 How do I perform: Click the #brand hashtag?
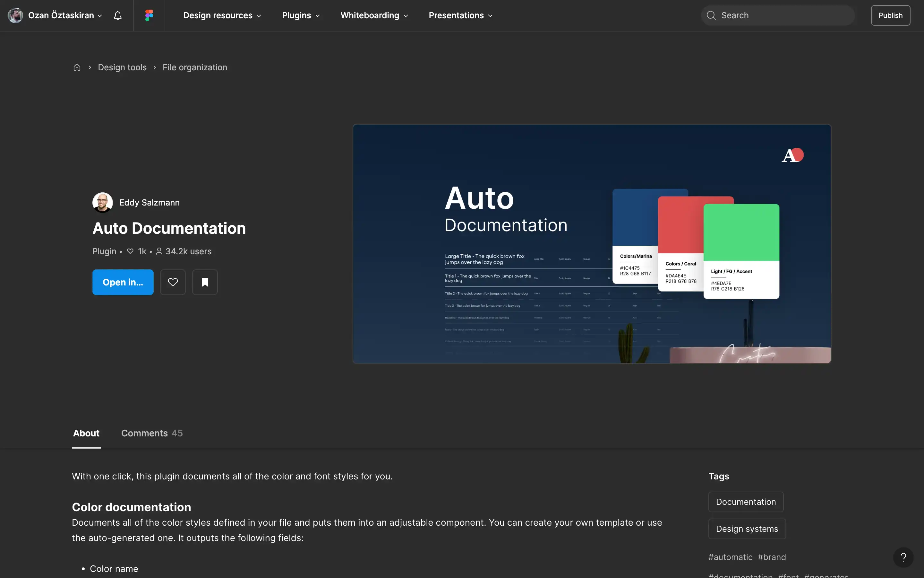(x=772, y=557)
